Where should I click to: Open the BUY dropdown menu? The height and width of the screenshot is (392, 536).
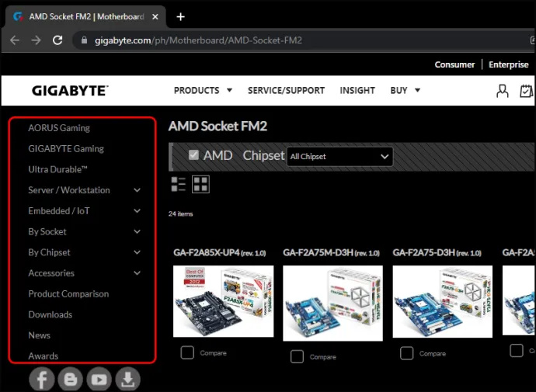coord(405,91)
